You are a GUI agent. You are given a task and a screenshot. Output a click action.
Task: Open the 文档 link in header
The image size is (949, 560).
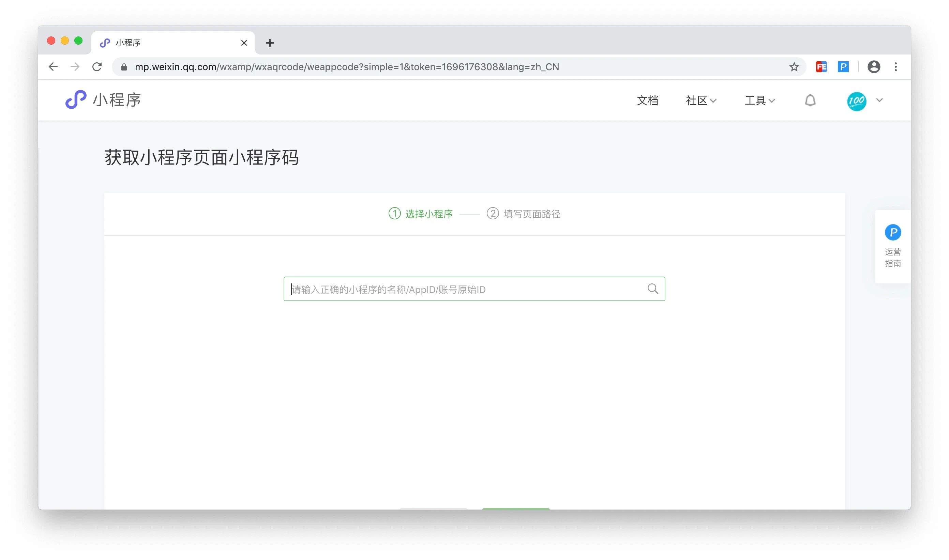[647, 100]
